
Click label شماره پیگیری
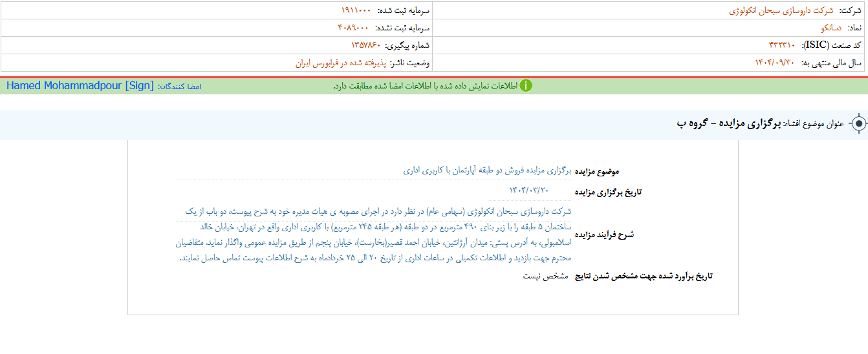tap(407, 45)
